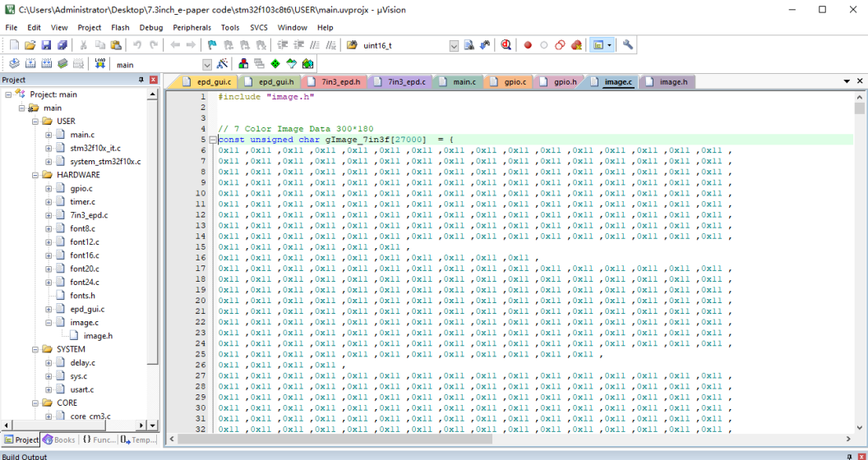This screenshot has width=868, height=460.
Task: Open Options for Target (magic wand)
Action: tap(222, 64)
